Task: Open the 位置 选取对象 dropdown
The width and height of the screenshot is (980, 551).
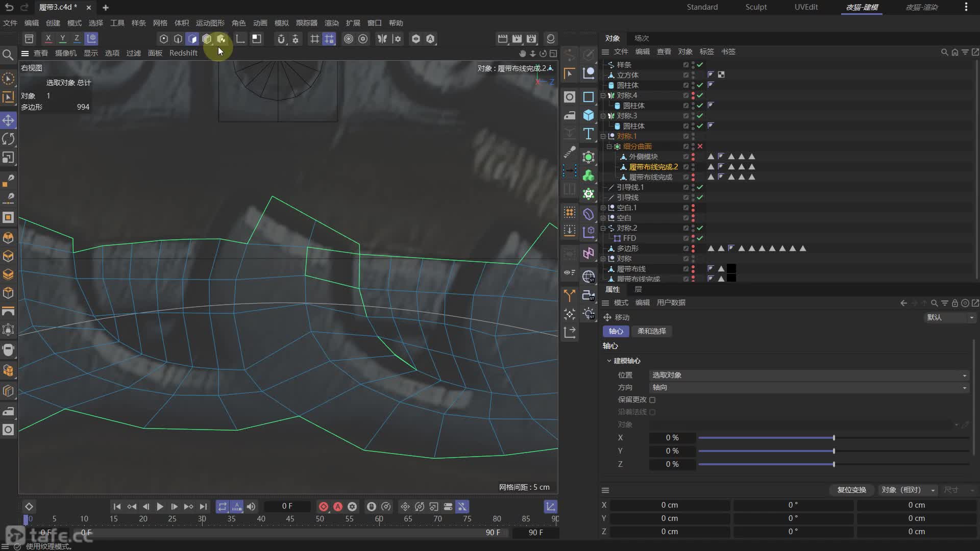Action: click(809, 375)
